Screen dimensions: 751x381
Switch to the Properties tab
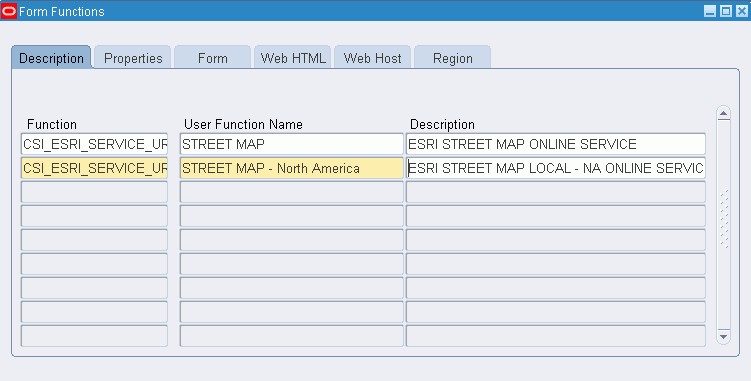[x=133, y=58]
